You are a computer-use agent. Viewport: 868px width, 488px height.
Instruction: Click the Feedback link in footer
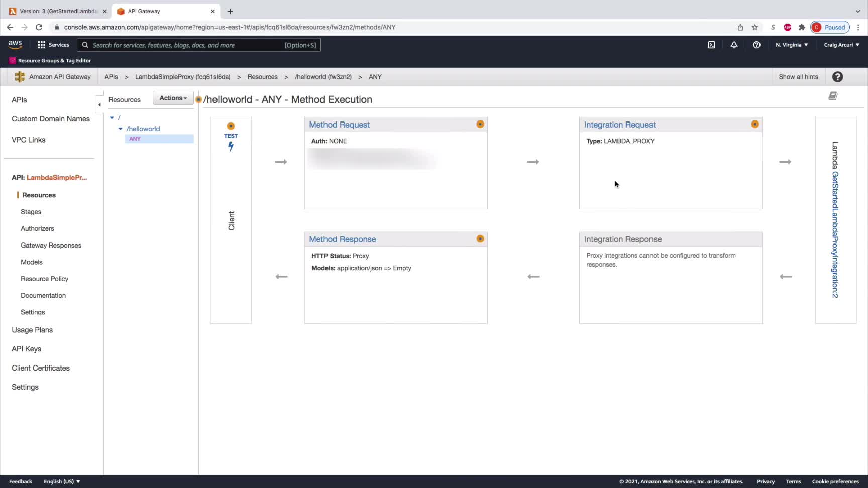coord(21,481)
